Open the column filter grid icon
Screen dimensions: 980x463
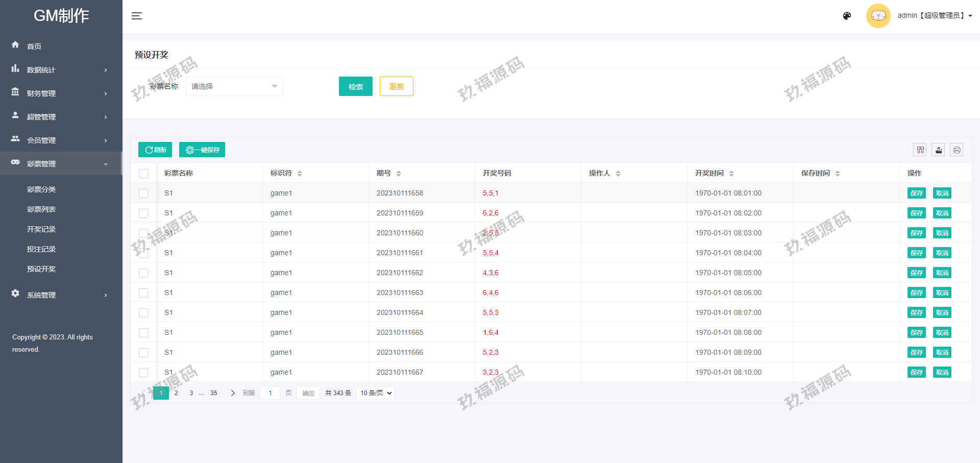coord(920,150)
